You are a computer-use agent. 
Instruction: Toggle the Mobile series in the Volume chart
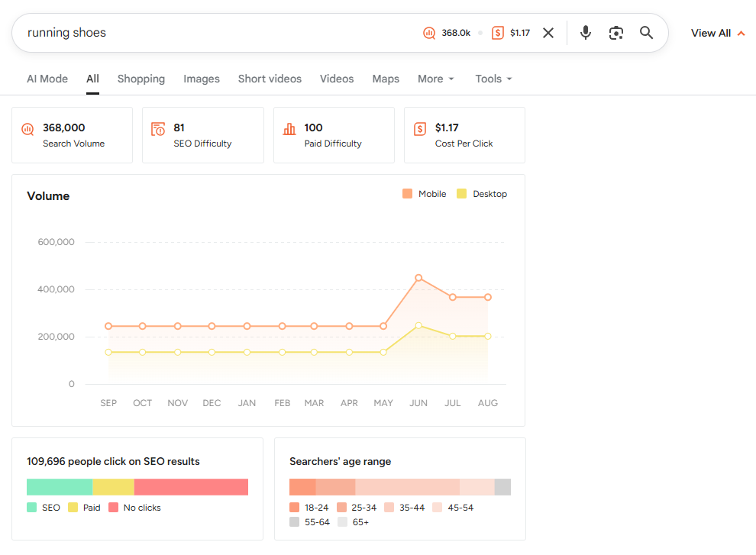pyautogui.click(x=424, y=194)
